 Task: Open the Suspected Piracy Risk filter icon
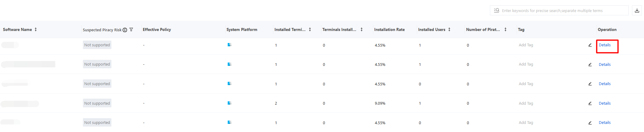131,29
